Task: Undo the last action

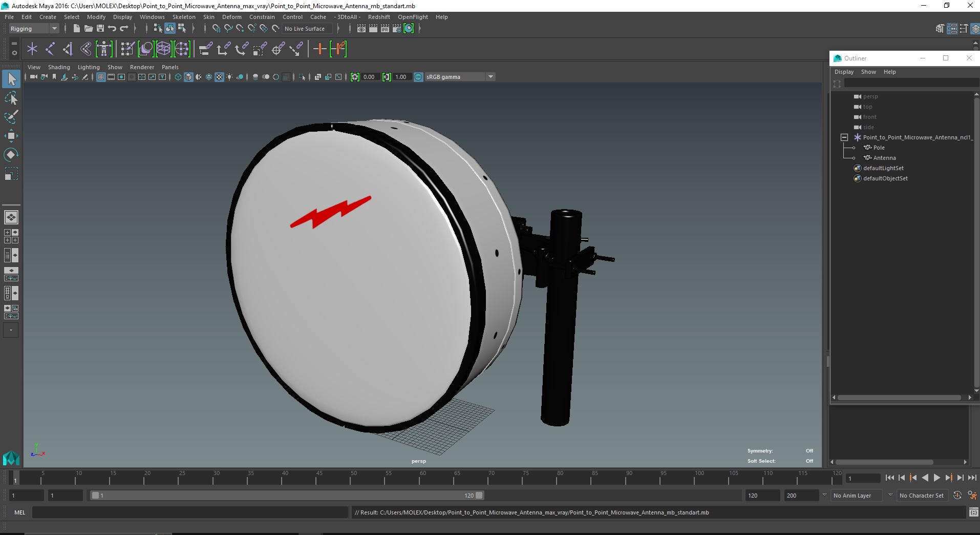Action: (112, 29)
